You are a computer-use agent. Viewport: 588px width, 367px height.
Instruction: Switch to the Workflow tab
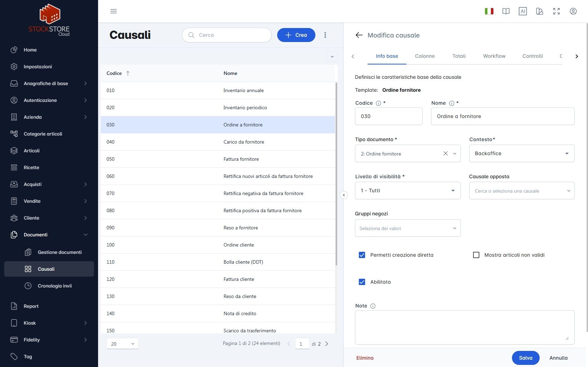click(494, 56)
